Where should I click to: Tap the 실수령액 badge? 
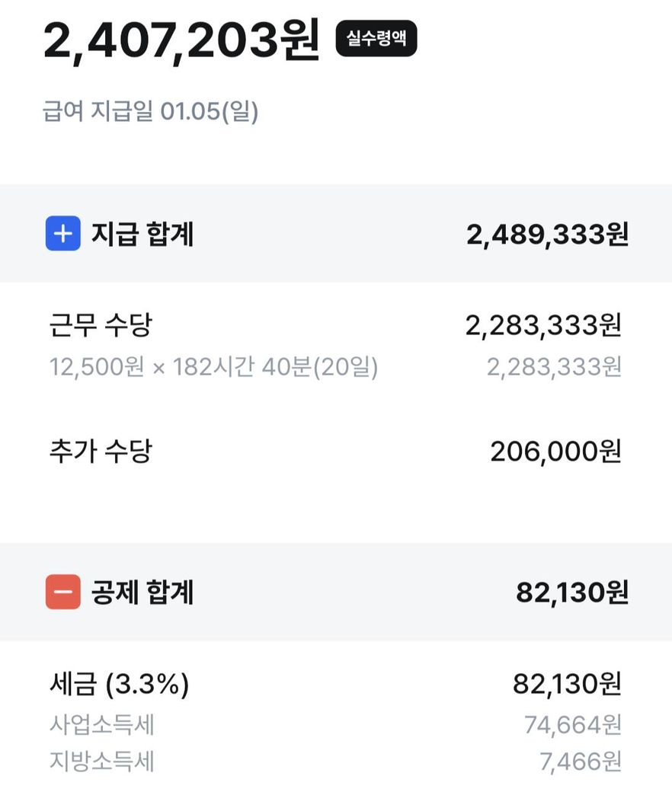coord(376,39)
